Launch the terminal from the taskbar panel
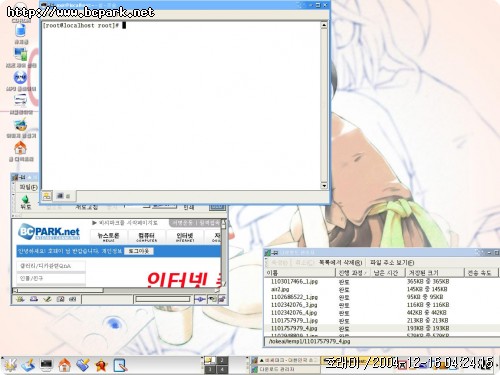The width and height of the screenshot is (500, 375). point(46,365)
